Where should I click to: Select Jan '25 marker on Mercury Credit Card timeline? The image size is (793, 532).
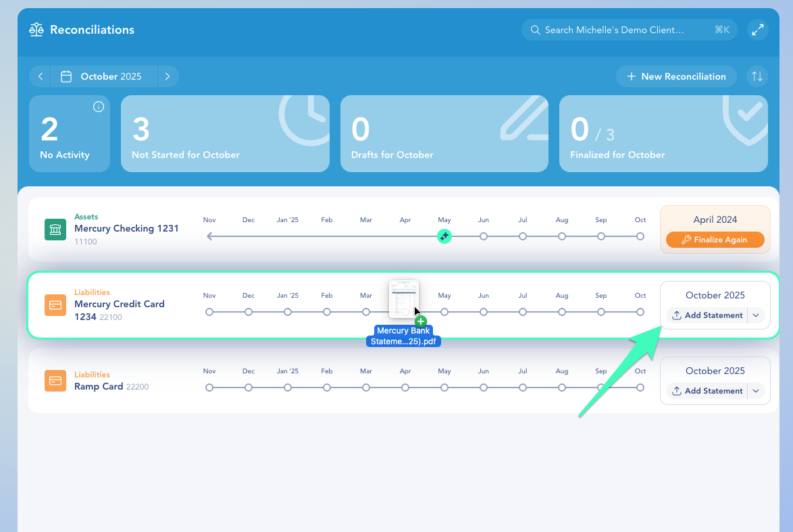point(288,312)
